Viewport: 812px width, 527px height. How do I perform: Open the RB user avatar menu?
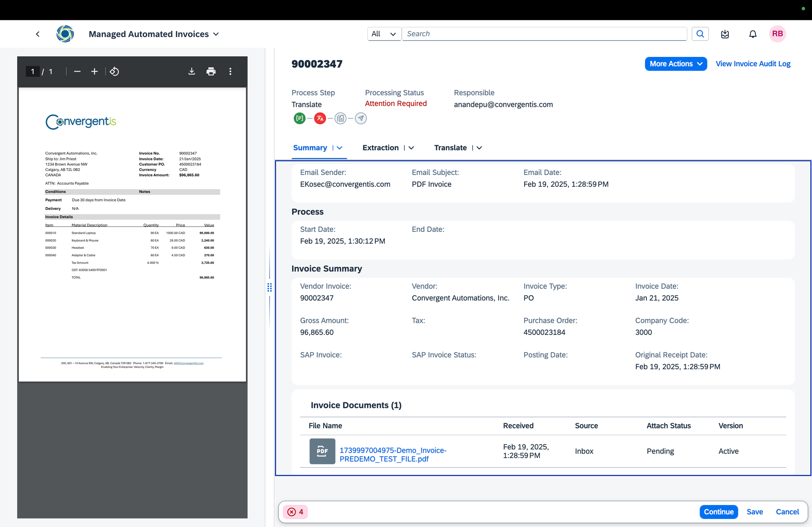[777, 34]
